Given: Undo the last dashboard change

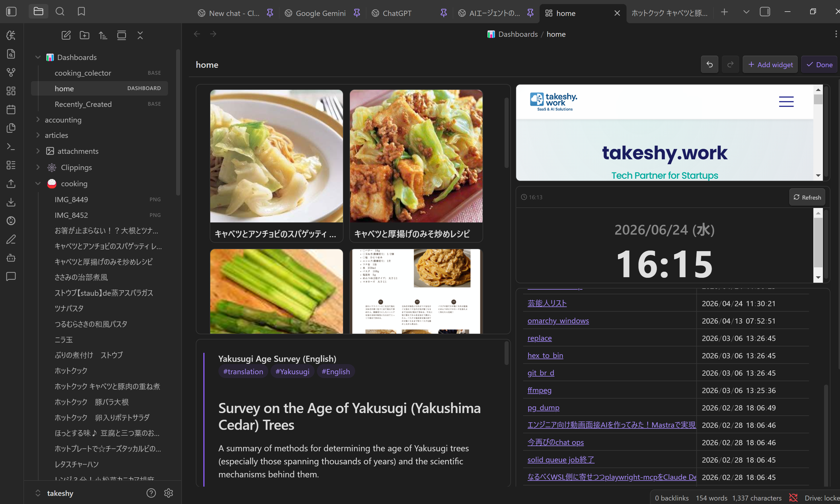Looking at the screenshot, I should [x=710, y=65].
